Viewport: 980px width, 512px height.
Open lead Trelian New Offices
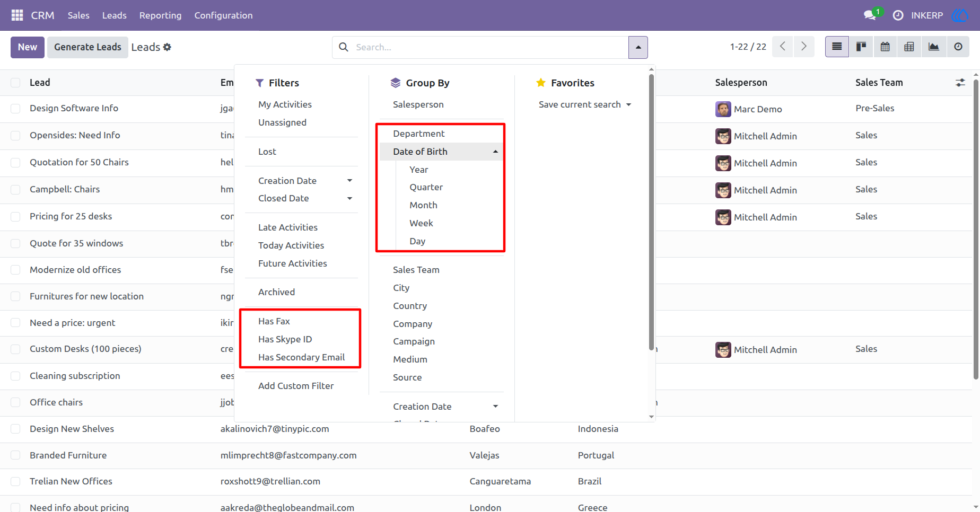coord(71,481)
